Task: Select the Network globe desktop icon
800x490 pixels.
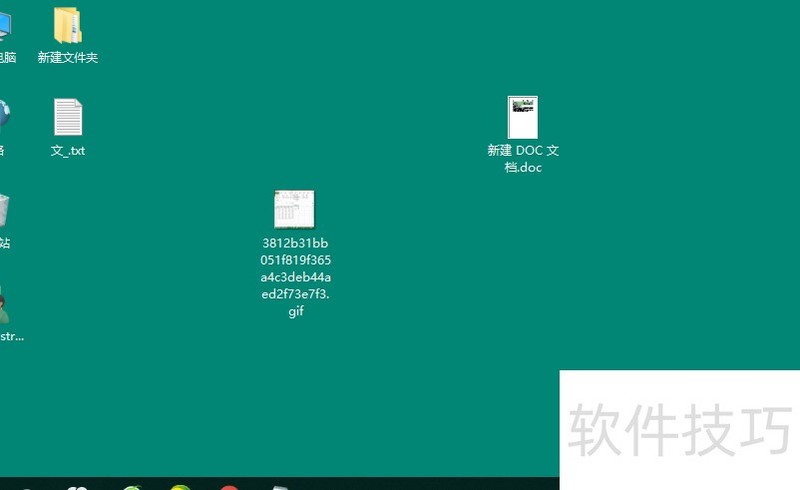Action: click(4, 116)
